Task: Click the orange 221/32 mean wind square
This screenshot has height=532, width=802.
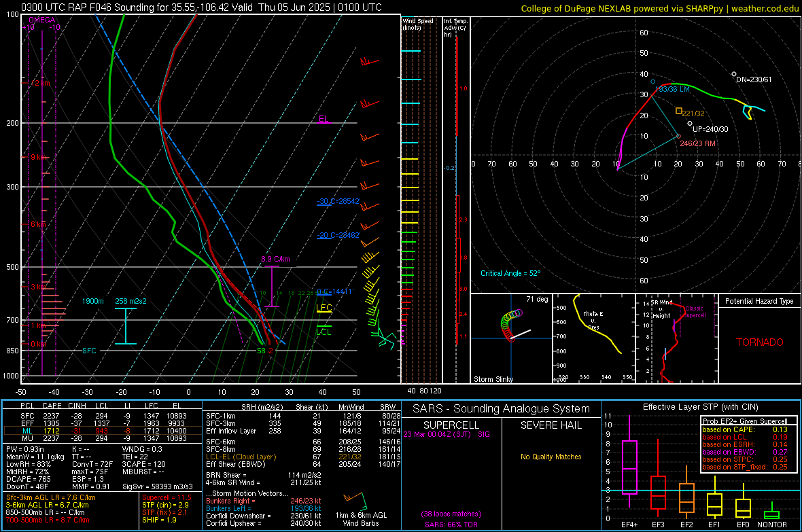Action: pyautogui.click(x=679, y=111)
